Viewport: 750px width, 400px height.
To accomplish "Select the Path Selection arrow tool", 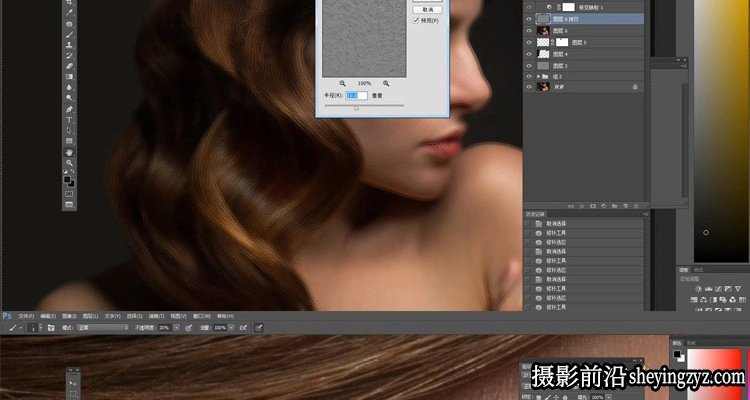I will [69, 130].
